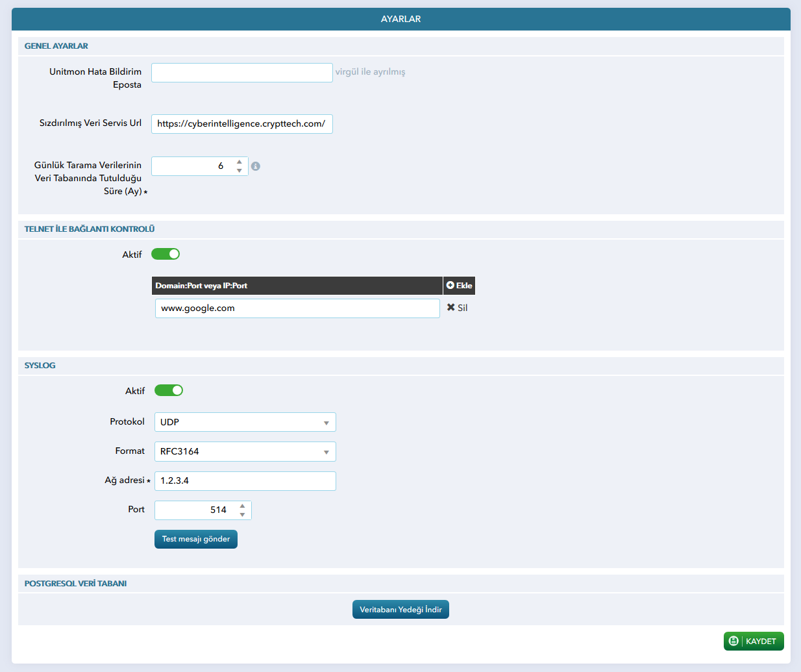
Task: Toggle Telnet connection check Aktif switch
Action: pyautogui.click(x=166, y=254)
